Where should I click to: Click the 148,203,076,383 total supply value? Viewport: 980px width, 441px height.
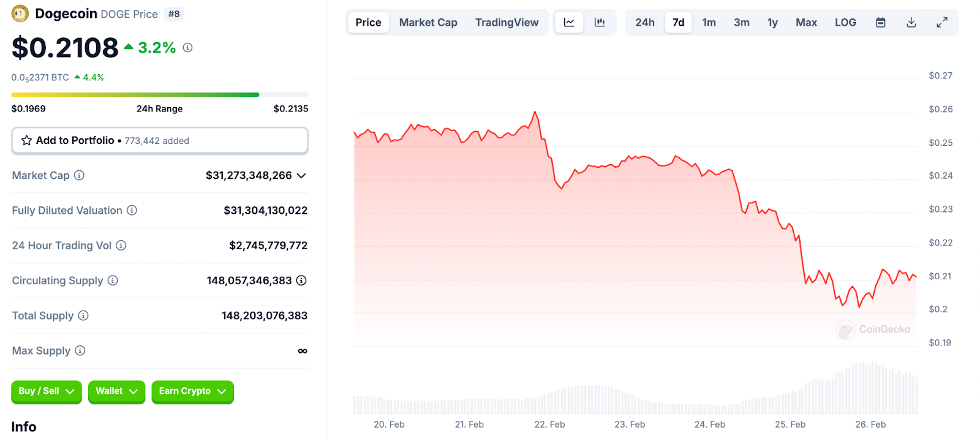pos(265,315)
